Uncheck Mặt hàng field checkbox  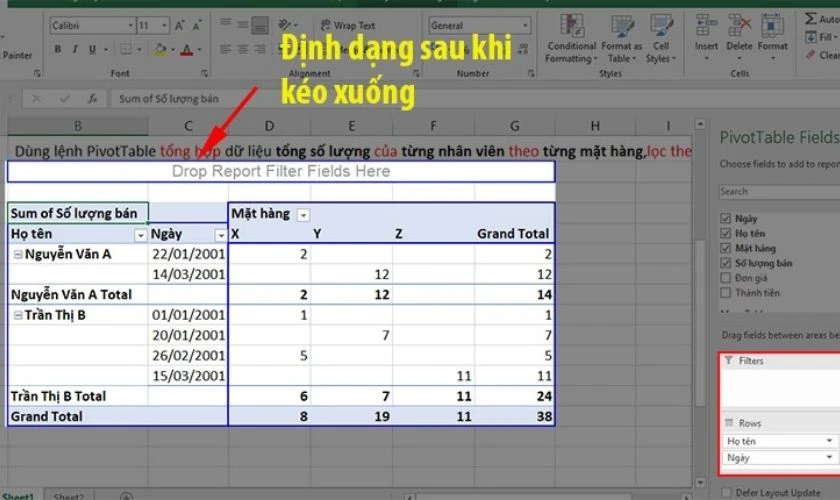725,248
